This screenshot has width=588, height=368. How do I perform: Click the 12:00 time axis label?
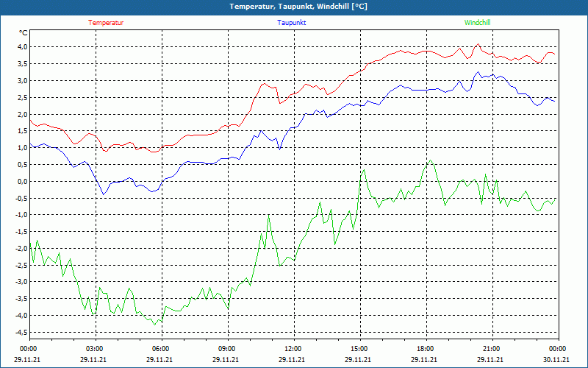coord(293,349)
